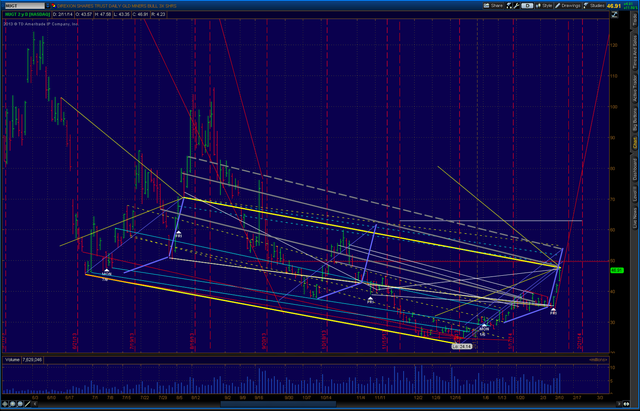Open the Style menu
The height and width of the screenshot is (411, 640).
[x=544, y=6]
